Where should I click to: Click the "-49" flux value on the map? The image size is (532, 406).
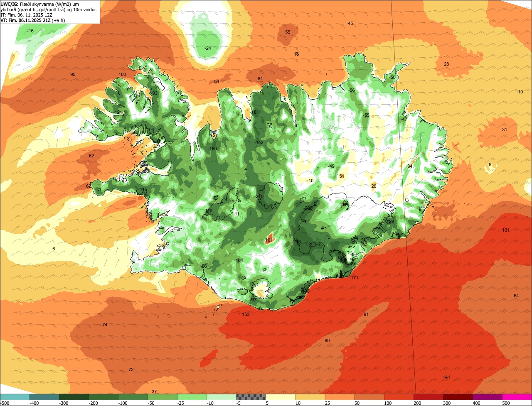click(331, 166)
